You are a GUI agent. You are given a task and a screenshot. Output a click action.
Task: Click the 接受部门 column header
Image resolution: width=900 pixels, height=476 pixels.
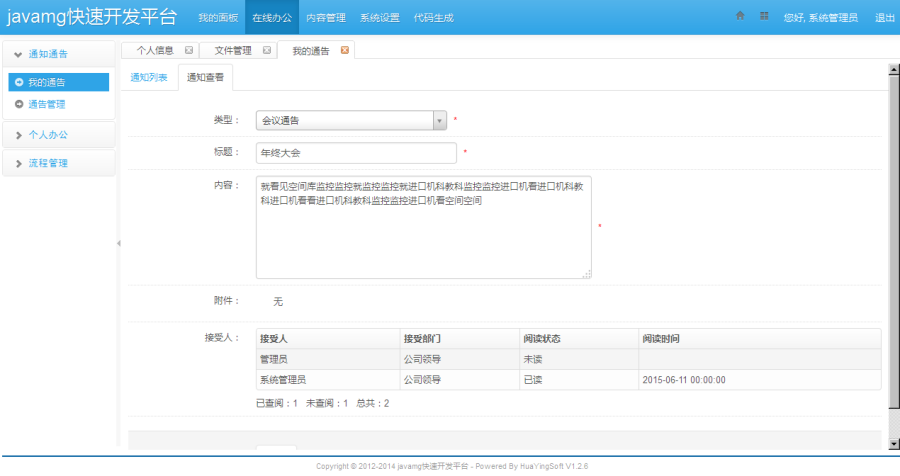460,339
